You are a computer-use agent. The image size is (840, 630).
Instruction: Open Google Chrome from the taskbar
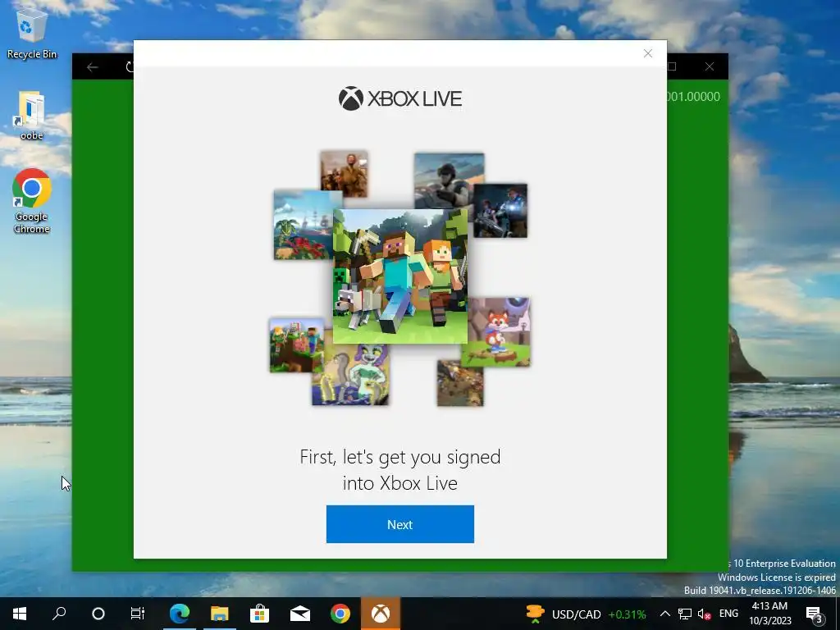tap(340, 614)
